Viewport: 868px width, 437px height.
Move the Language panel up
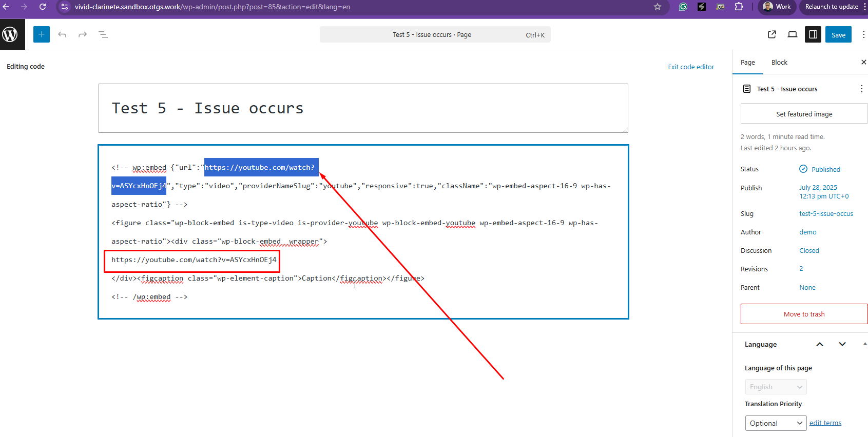[820, 344]
